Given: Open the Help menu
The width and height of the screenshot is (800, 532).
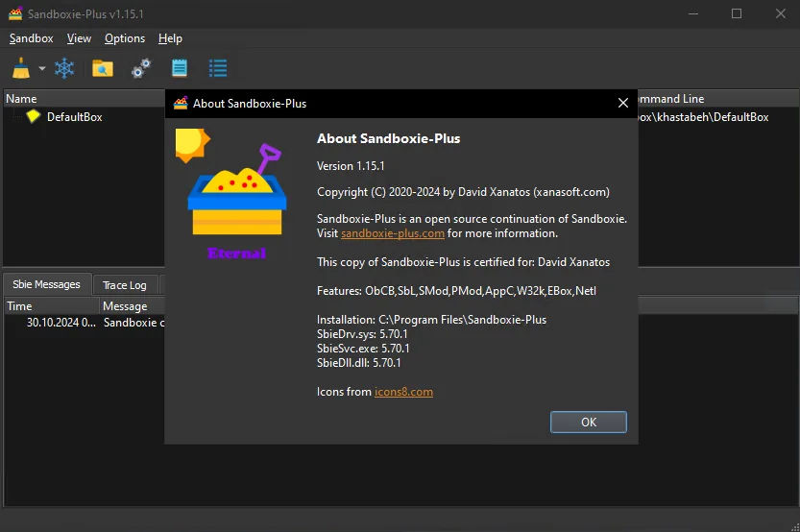Looking at the screenshot, I should 170,38.
